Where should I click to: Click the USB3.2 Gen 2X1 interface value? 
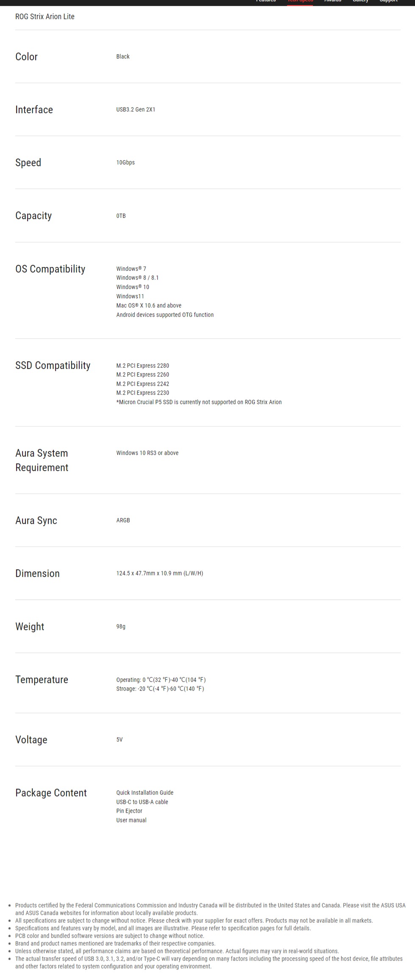[x=136, y=109]
